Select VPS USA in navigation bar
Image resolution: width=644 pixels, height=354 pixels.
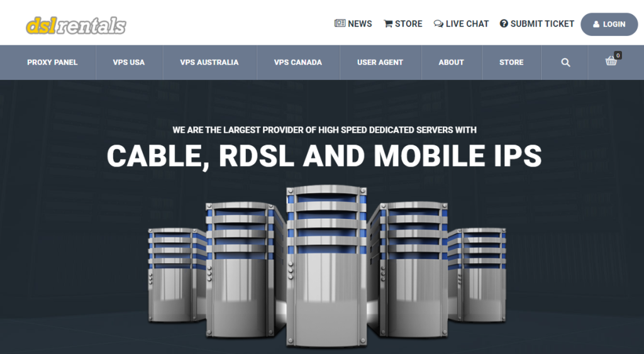pyautogui.click(x=129, y=62)
